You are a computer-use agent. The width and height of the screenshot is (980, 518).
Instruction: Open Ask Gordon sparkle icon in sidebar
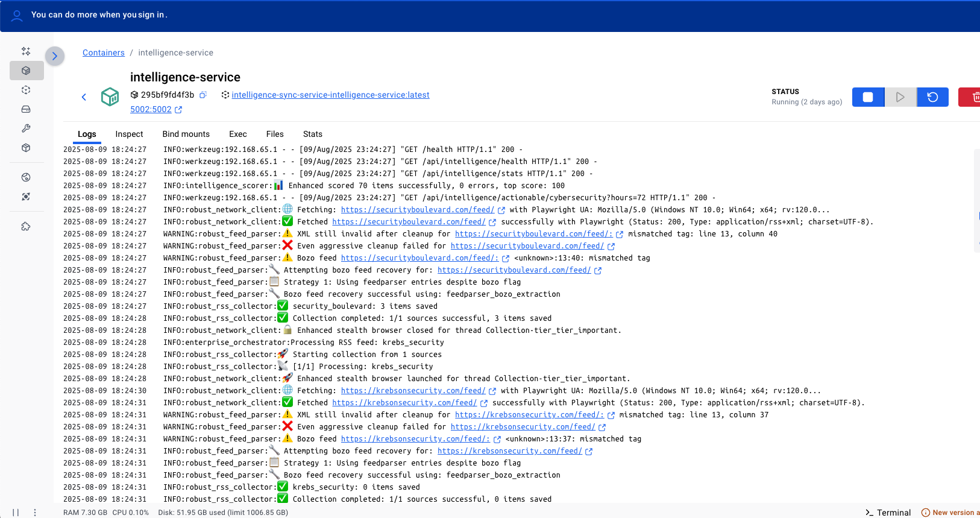click(x=26, y=51)
